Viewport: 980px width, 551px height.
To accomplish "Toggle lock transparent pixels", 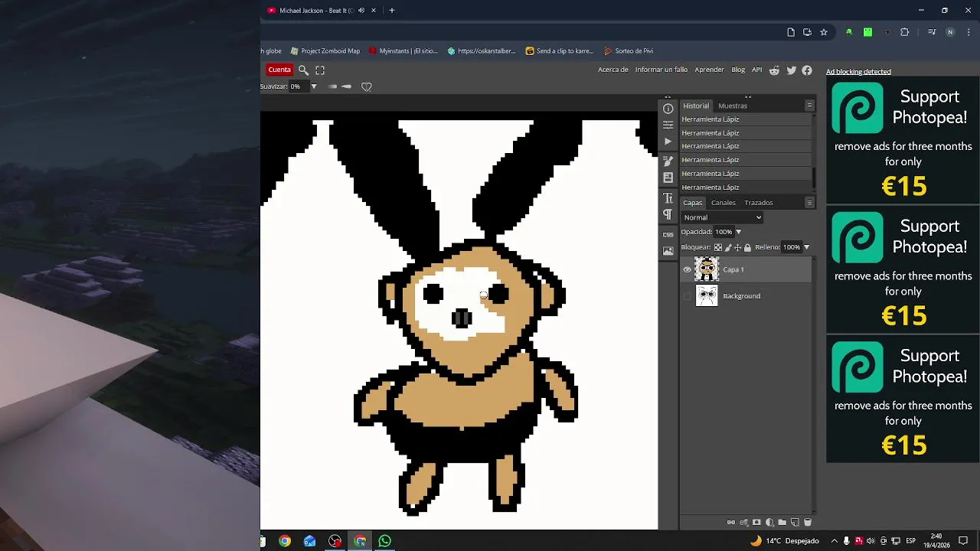I will click(717, 247).
